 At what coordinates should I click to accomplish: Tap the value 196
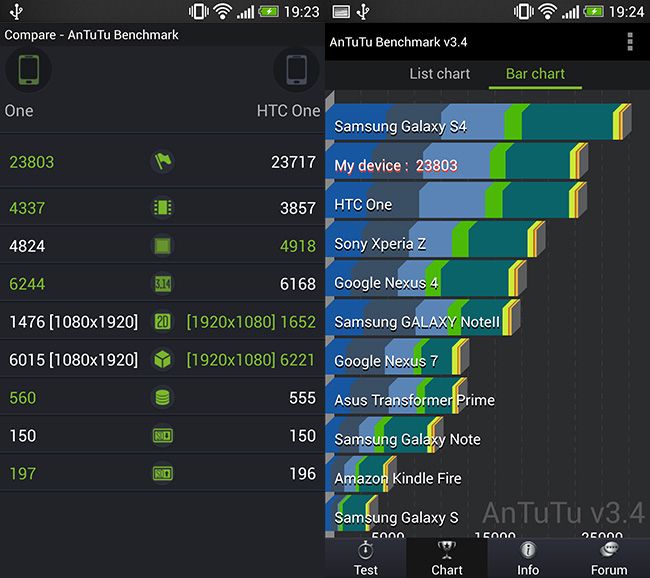tap(303, 474)
